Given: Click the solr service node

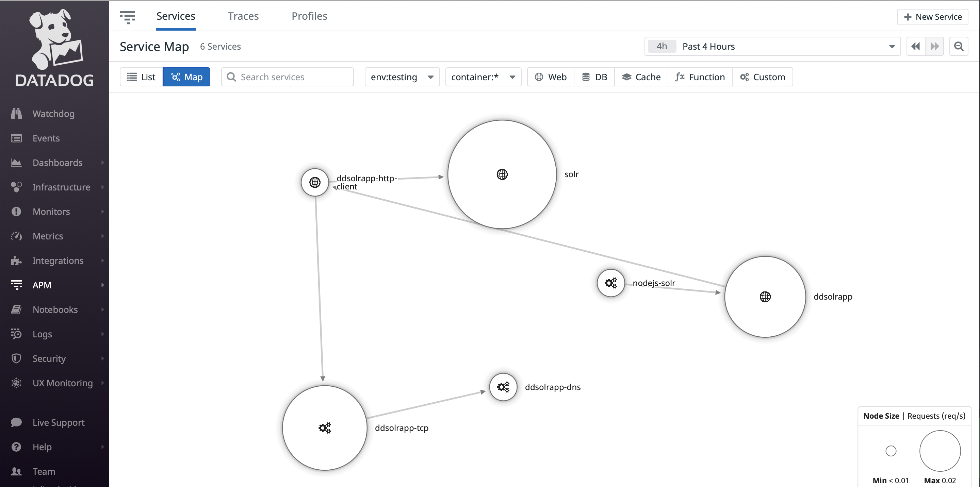Looking at the screenshot, I should click(501, 173).
